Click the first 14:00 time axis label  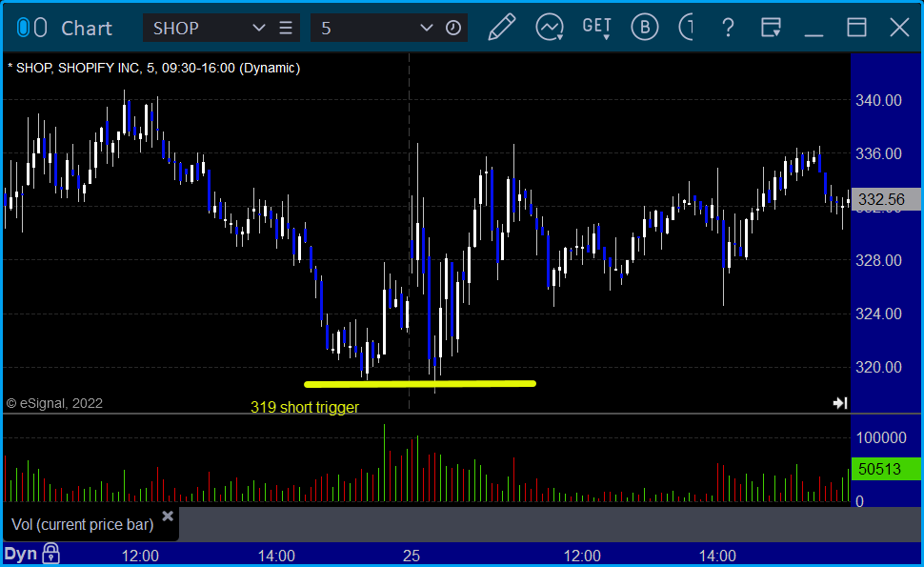tap(276, 556)
